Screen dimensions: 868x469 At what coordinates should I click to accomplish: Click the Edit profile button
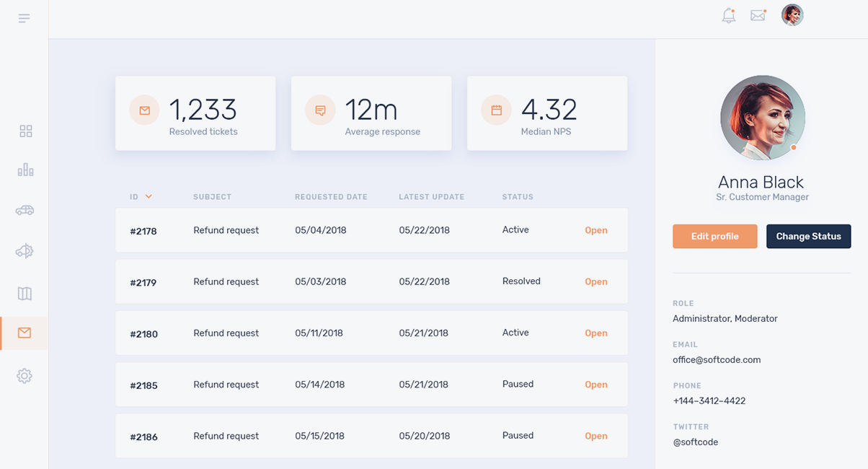(x=714, y=237)
